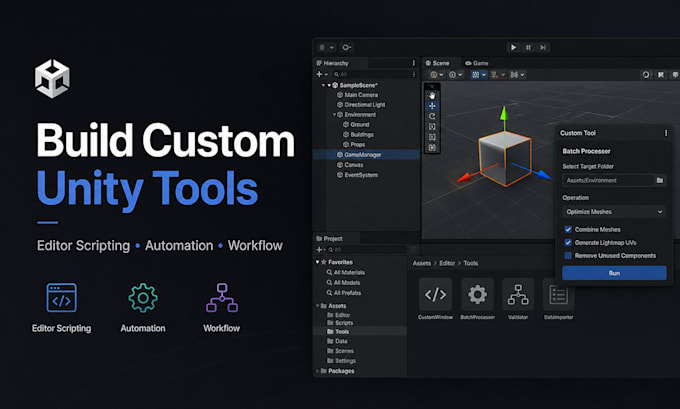Image resolution: width=680 pixels, height=409 pixels.
Task: Click the Project search field
Action: pyautogui.click(x=366, y=250)
